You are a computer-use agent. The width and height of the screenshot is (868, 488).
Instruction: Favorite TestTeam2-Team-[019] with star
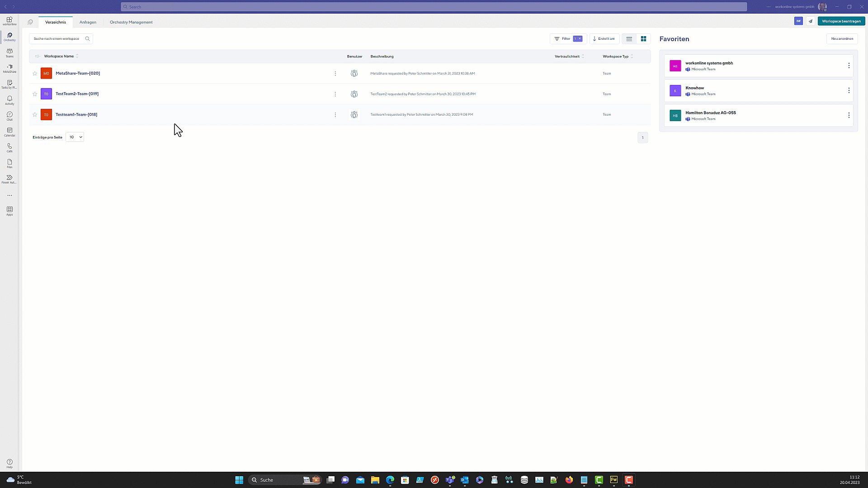[x=35, y=94]
